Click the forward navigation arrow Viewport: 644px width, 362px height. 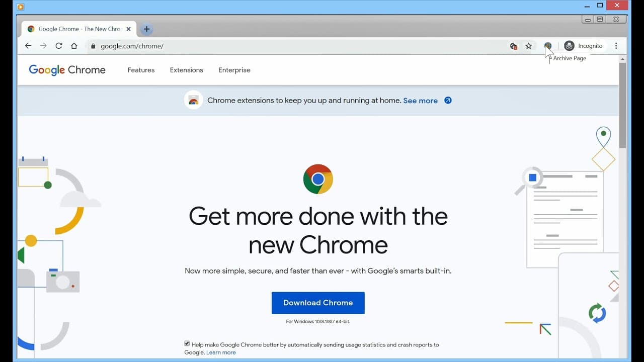(x=43, y=46)
